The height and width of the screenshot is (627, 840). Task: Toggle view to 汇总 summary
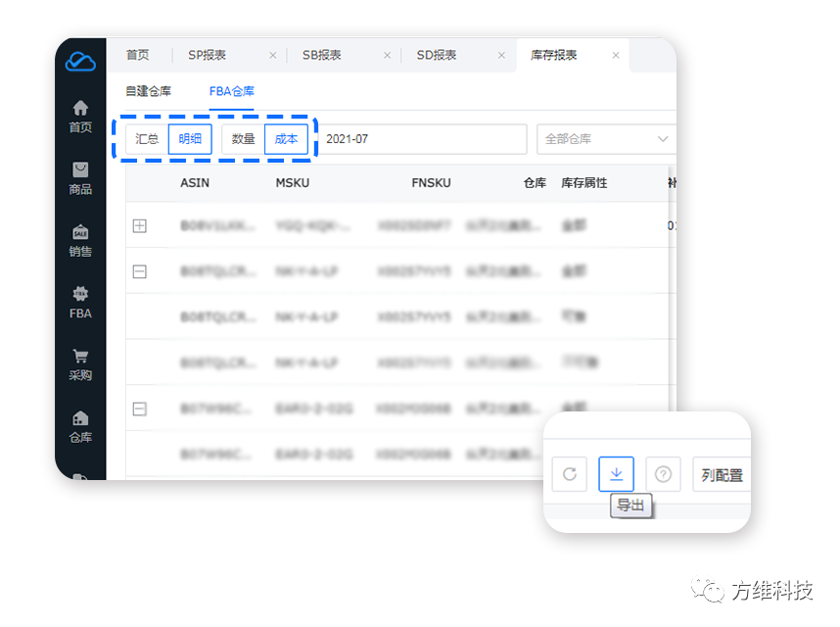147,139
